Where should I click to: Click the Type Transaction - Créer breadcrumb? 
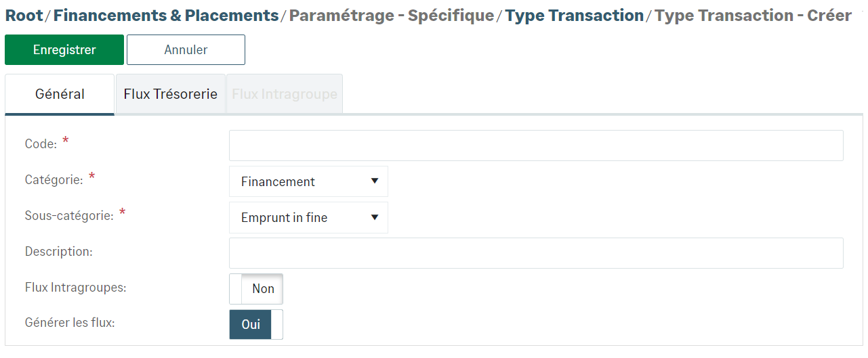coord(753,16)
